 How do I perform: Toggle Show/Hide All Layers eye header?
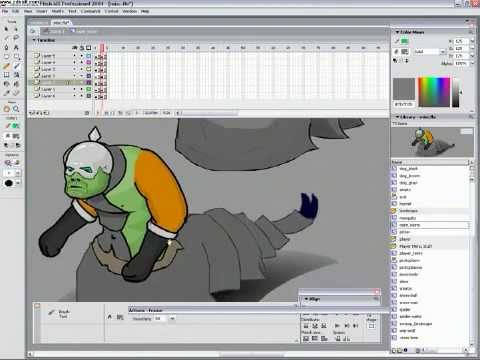(x=75, y=48)
